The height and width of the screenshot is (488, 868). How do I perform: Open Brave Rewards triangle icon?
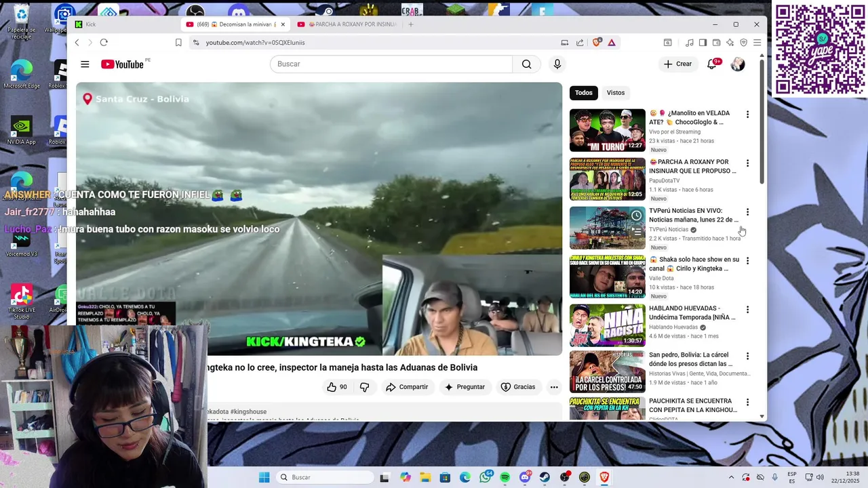[612, 43]
